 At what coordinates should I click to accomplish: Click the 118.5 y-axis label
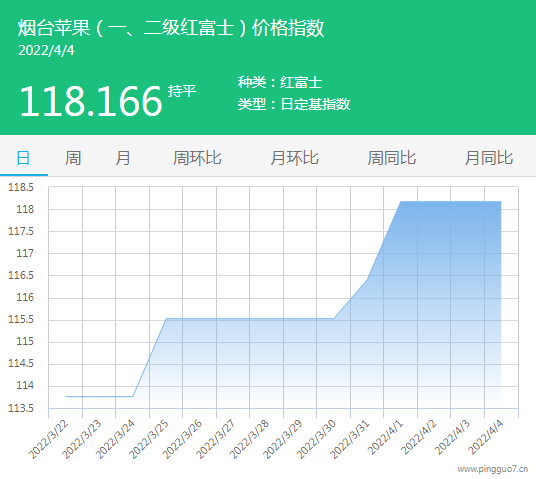[x=21, y=187]
